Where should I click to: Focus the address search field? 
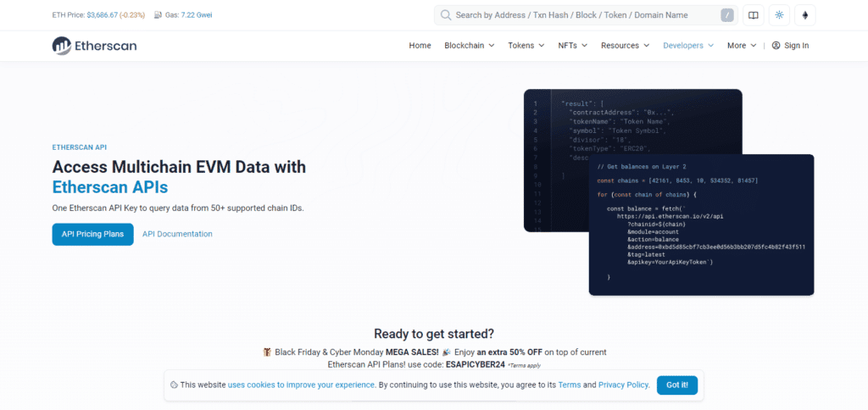click(x=586, y=15)
